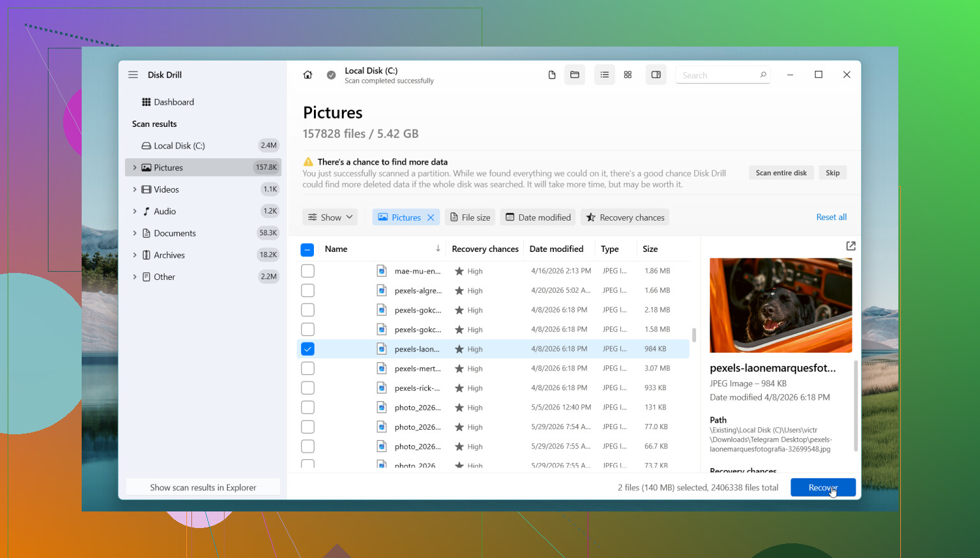Click the file list vertical scrollbar
980x558 pixels.
click(694, 335)
